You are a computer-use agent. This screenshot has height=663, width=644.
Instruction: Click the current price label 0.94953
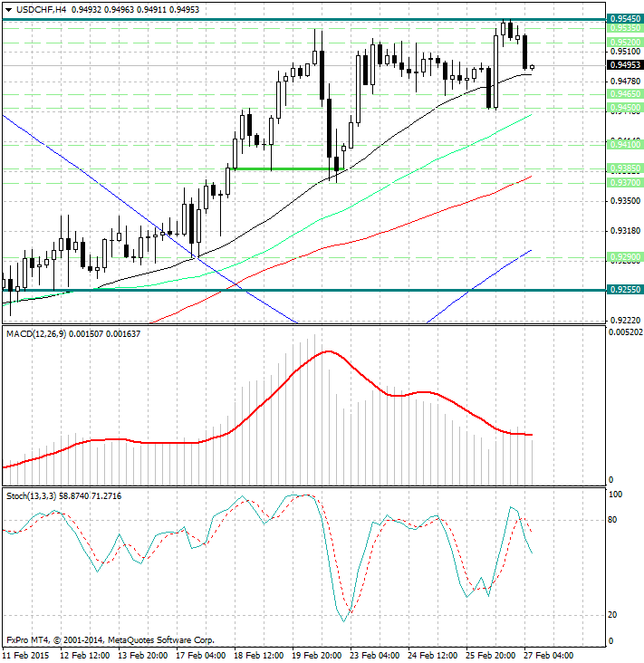625,64
